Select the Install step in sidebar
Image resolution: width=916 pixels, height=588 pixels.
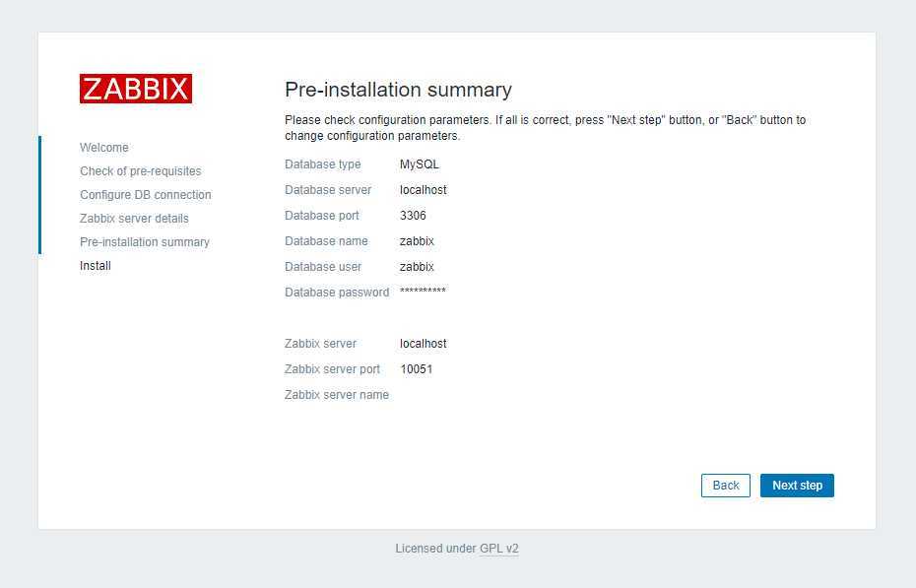(x=96, y=266)
